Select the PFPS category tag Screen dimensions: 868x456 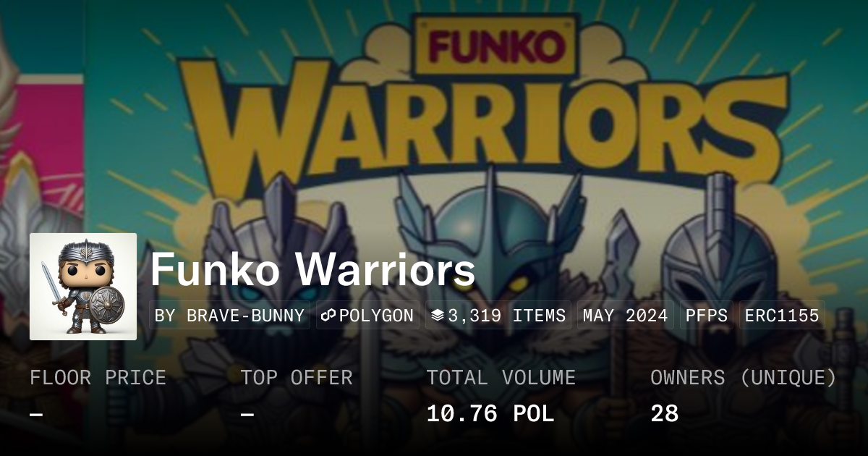[706, 316]
